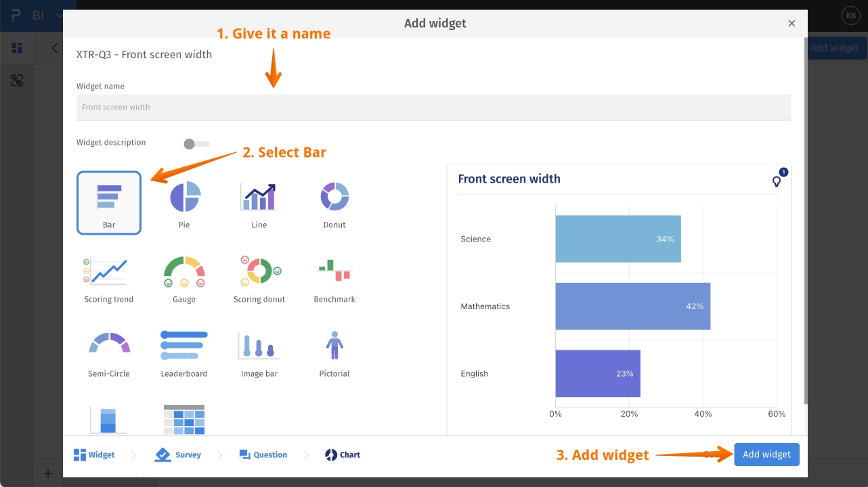The image size is (868, 487).
Task: Select the Benchmark widget type
Action: (x=334, y=277)
